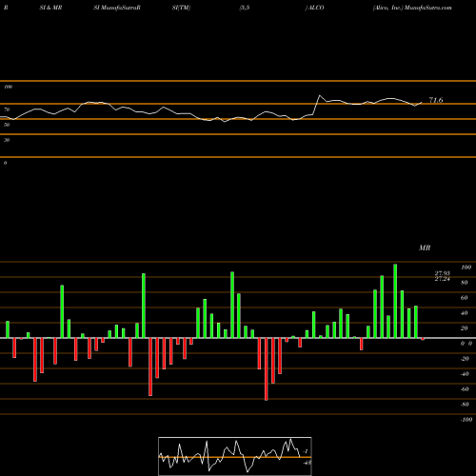Click the RSI axis label 50
The image size is (476, 476).
click(7, 125)
